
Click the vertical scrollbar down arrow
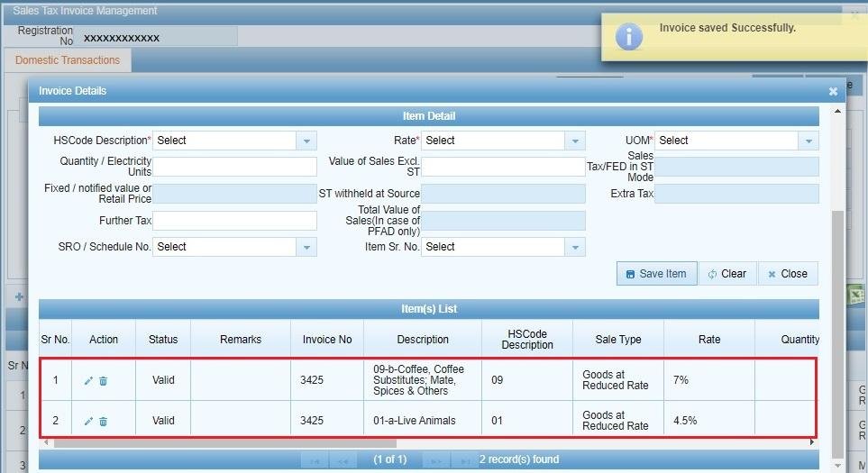837,466
